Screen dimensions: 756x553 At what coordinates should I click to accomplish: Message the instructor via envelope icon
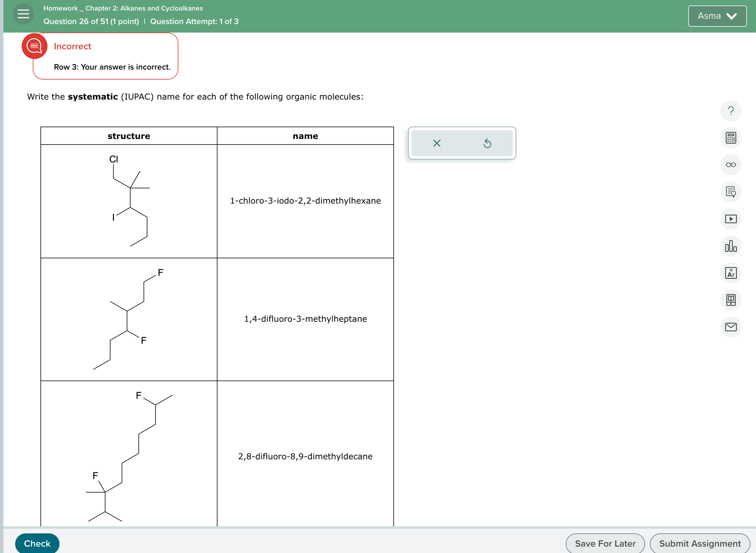coord(731,327)
